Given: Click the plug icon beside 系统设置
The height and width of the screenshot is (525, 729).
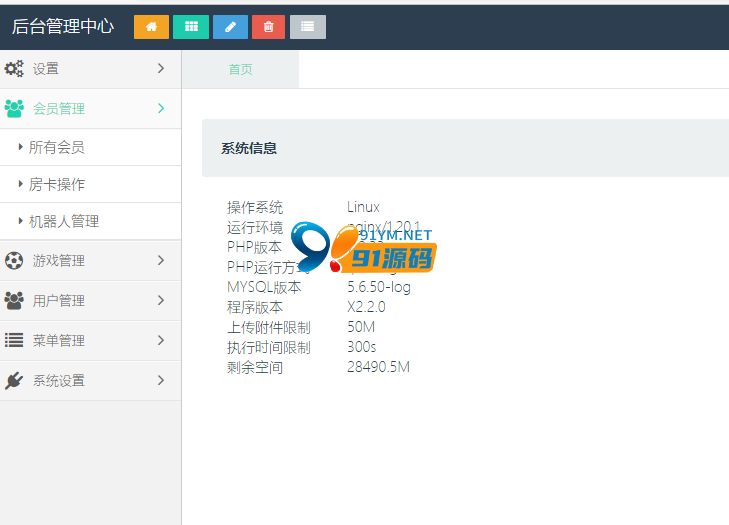Looking at the screenshot, I should point(14,380).
